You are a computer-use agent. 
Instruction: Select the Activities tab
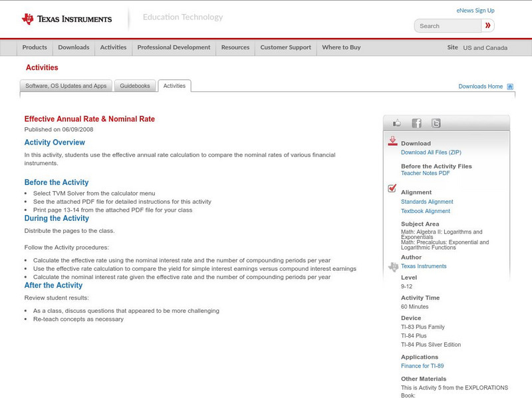point(174,86)
